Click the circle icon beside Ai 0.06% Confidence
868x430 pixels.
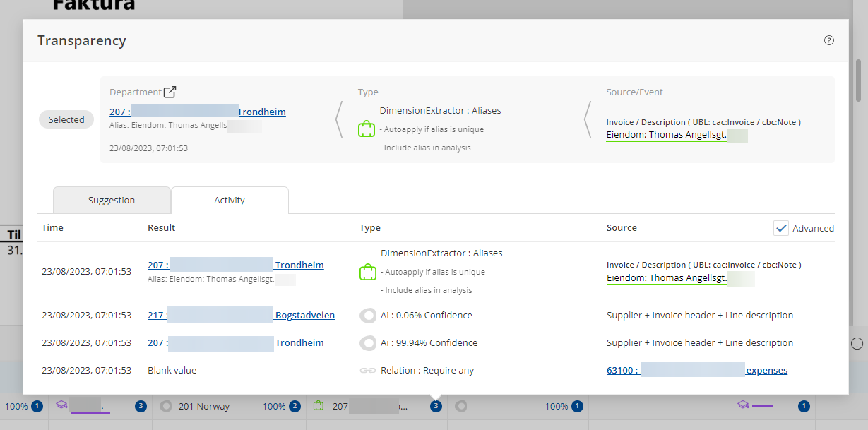367,316
